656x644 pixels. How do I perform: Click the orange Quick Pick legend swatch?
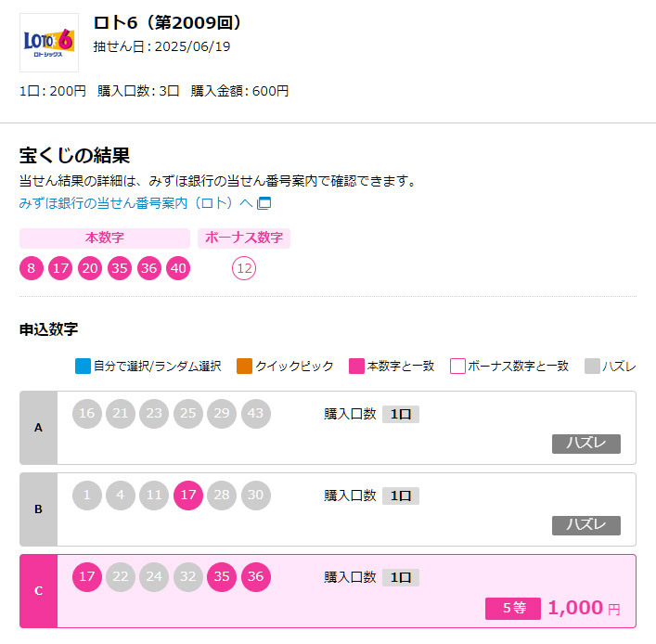(x=244, y=367)
